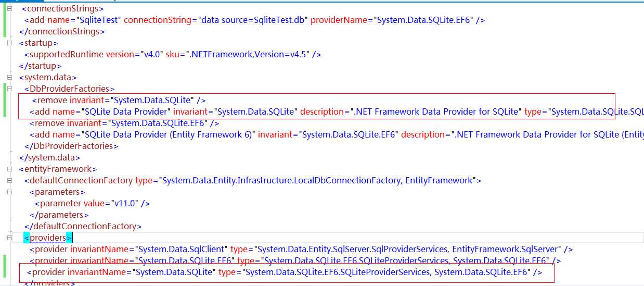Click invariantName value "System.Data.SqlClient"
Screen dimensions: 644x286
click(x=181, y=249)
